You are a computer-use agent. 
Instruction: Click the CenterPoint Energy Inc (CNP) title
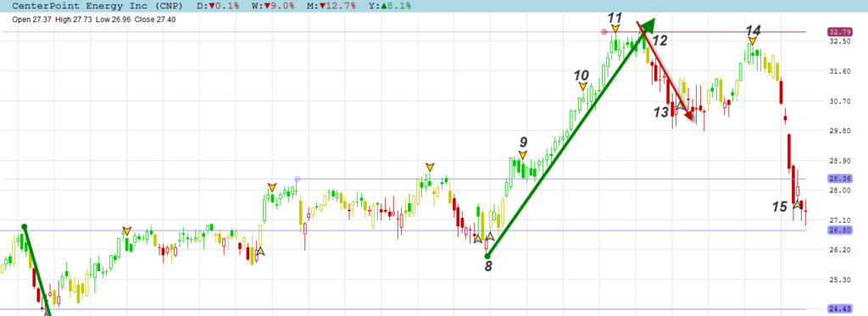click(x=97, y=6)
